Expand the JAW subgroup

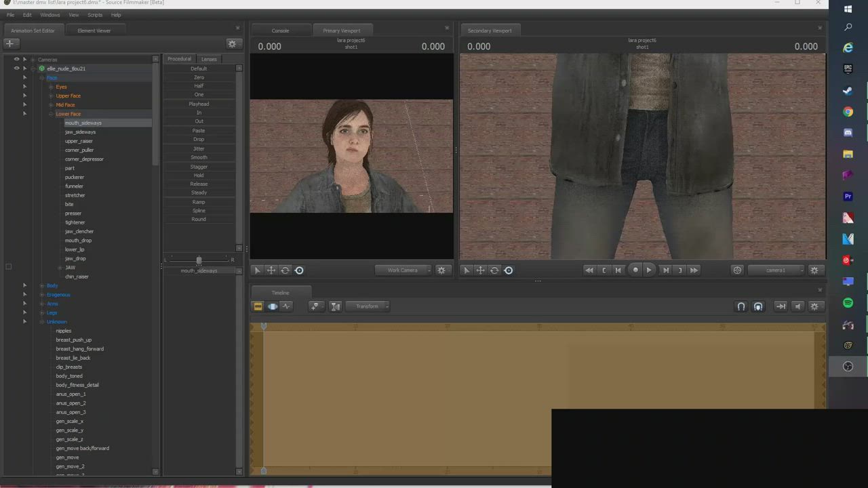pyautogui.click(x=60, y=268)
